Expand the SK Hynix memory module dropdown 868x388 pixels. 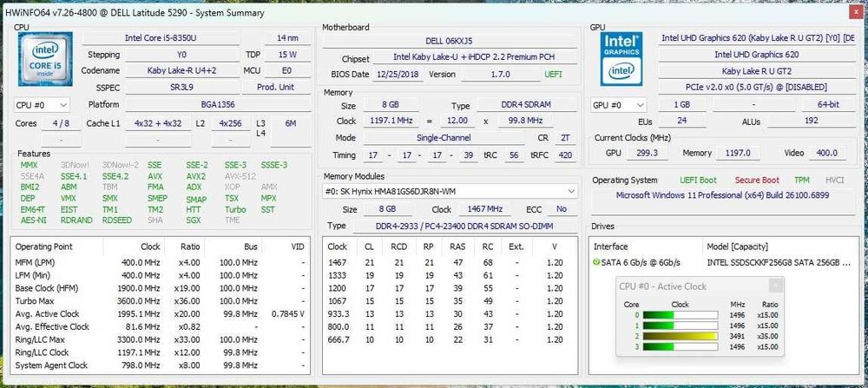450,191
